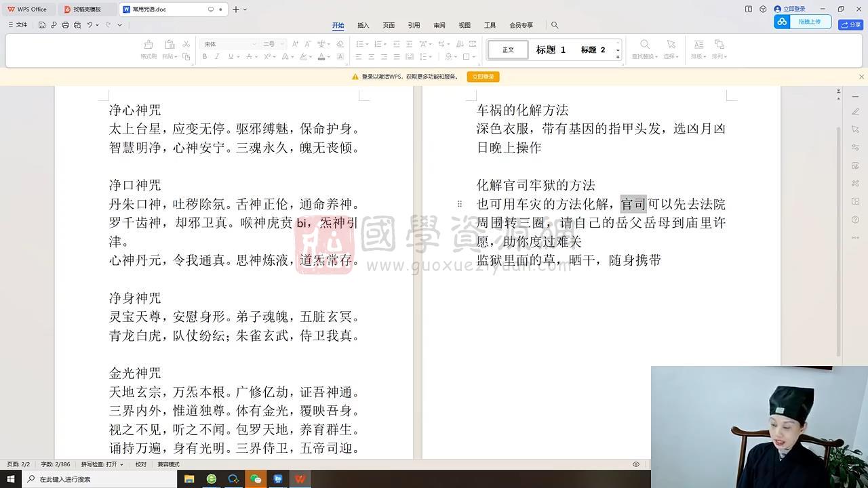Screen dimensions: 868x488
Task: Select the 标题 1 style
Action: (x=551, y=49)
